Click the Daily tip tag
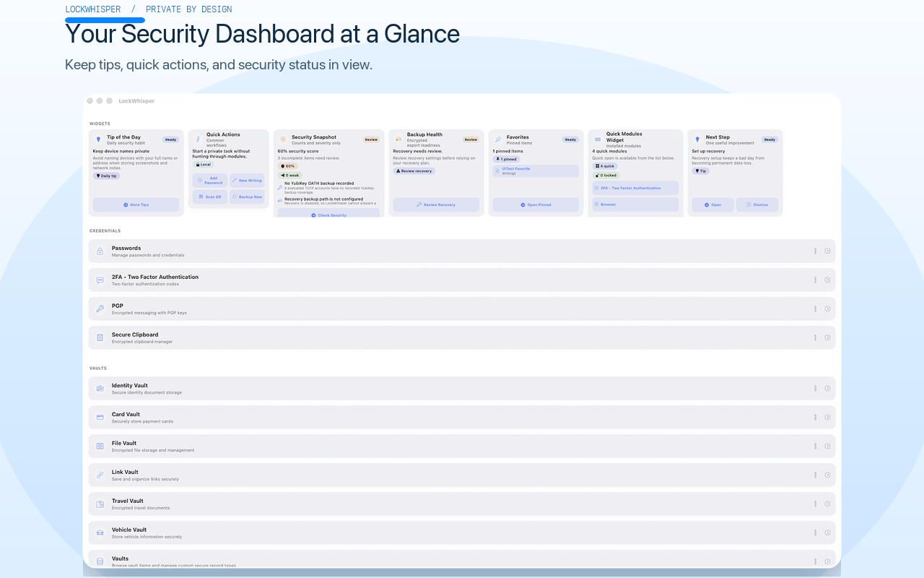The width and height of the screenshot is (924, 578). tap(107, 176)
